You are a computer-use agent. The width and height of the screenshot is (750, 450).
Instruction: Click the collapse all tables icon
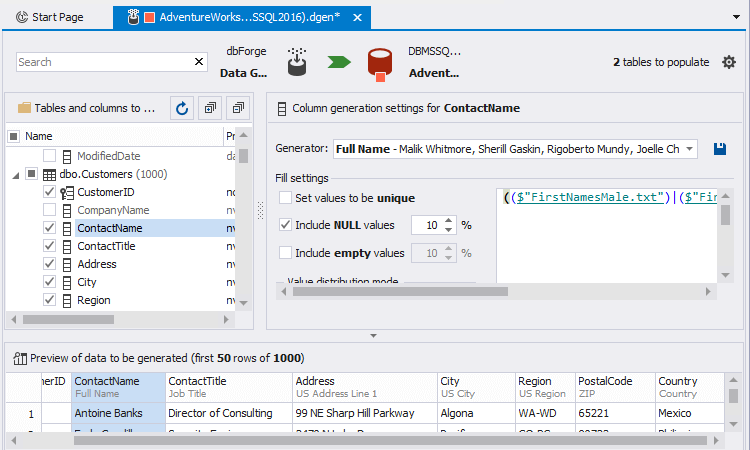point(237,108)
